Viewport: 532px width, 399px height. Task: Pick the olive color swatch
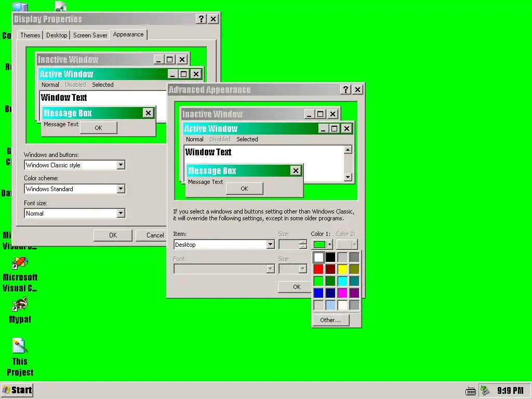354,269
